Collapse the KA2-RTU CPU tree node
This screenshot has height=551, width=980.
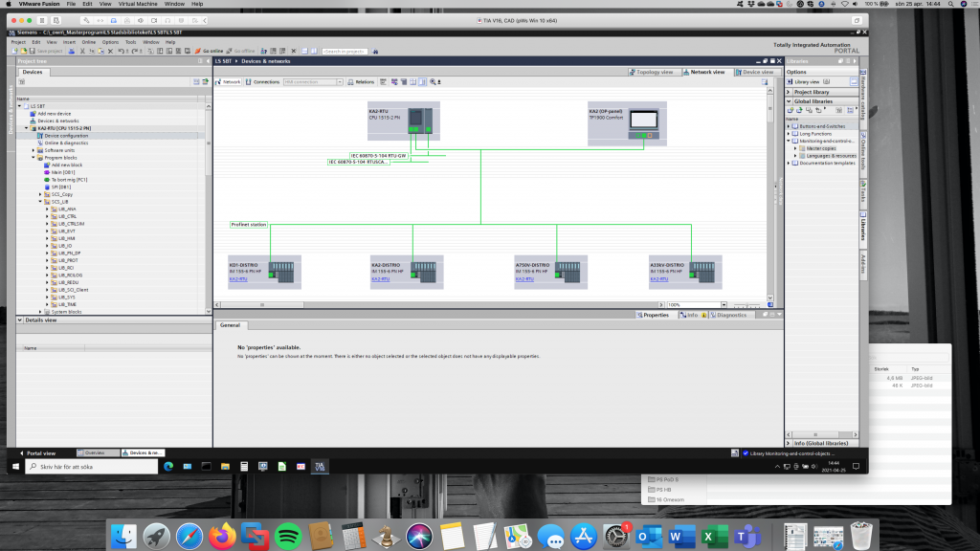pyautogui.click(x=26, y=128)
